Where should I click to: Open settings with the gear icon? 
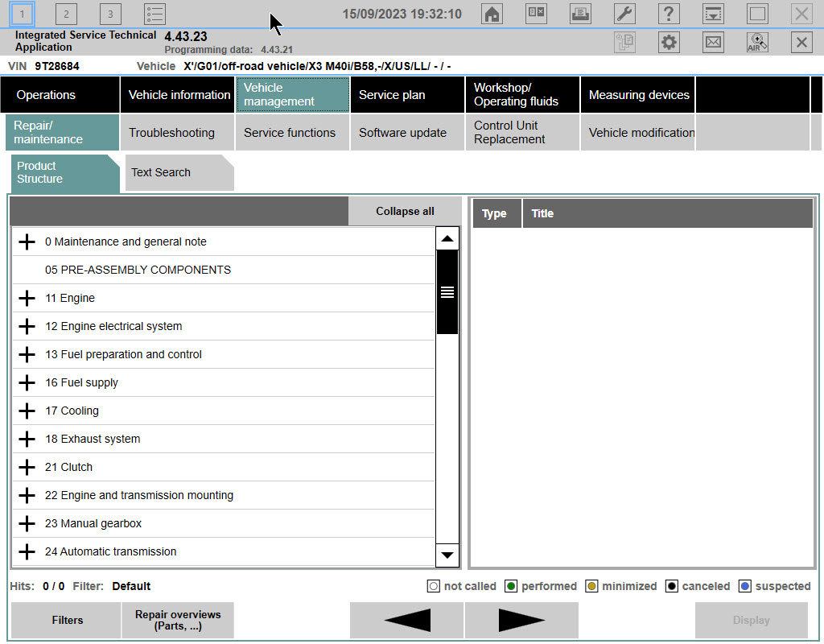pos(669,42)
